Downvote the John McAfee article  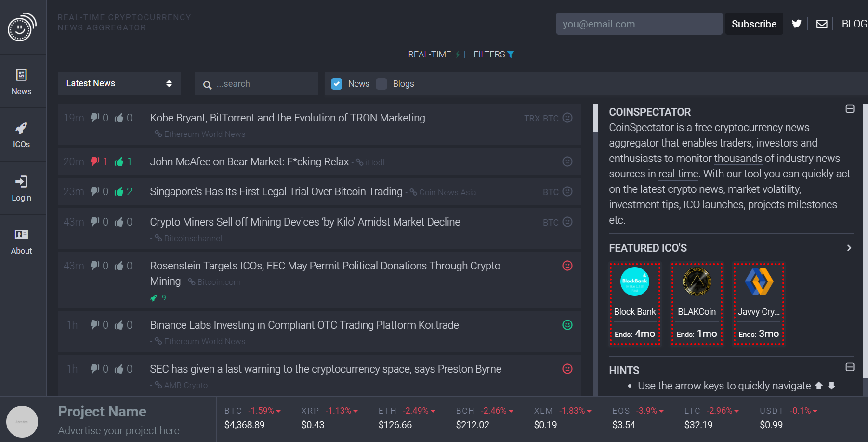point(95,161)
